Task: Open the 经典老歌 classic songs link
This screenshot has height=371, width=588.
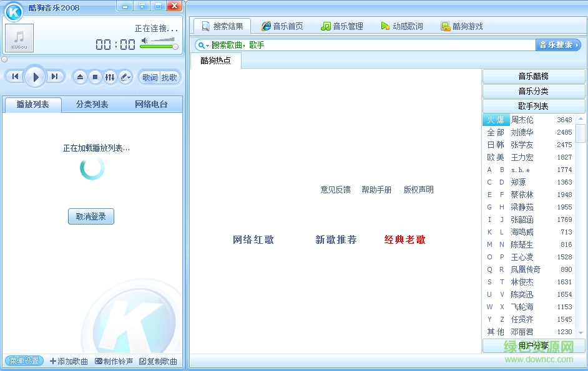Action: tap(404, 239)
